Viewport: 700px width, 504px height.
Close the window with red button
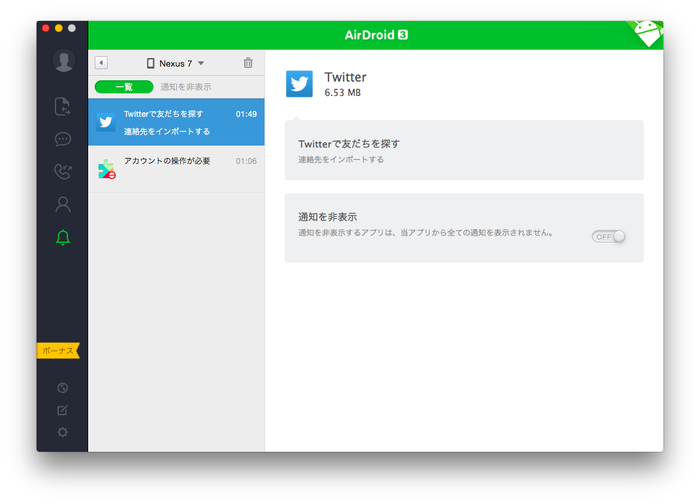coord(46,28)
